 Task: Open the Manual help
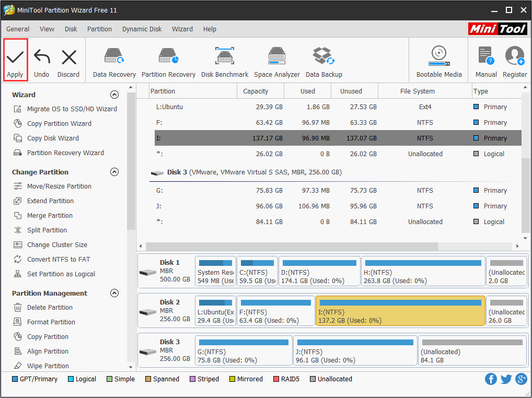tap(486, 63)
